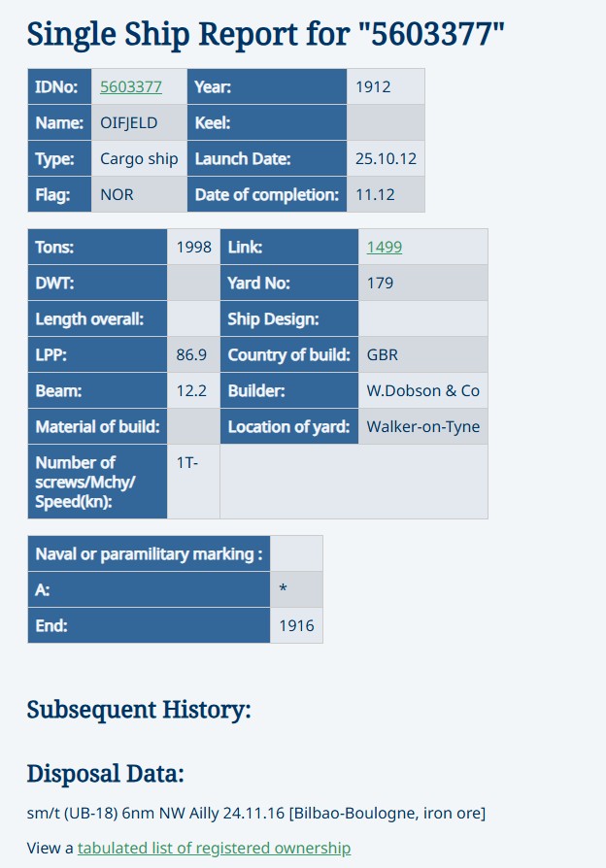This screenshot has height=868, width=606.
Task: Click the Cargo ship type cell
Action: tap(139, 158)
